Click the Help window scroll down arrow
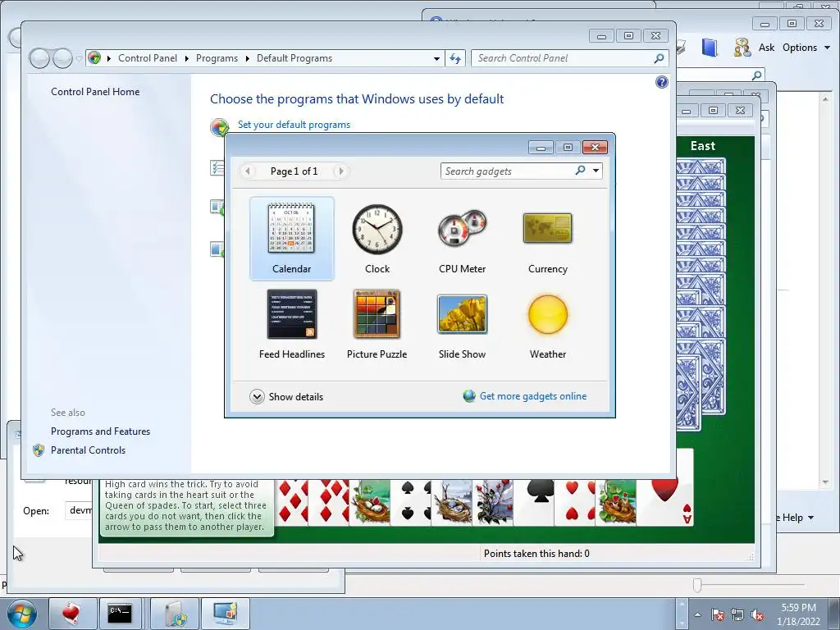Viewport: 840px width, 630px height. [x=825, y=482]
